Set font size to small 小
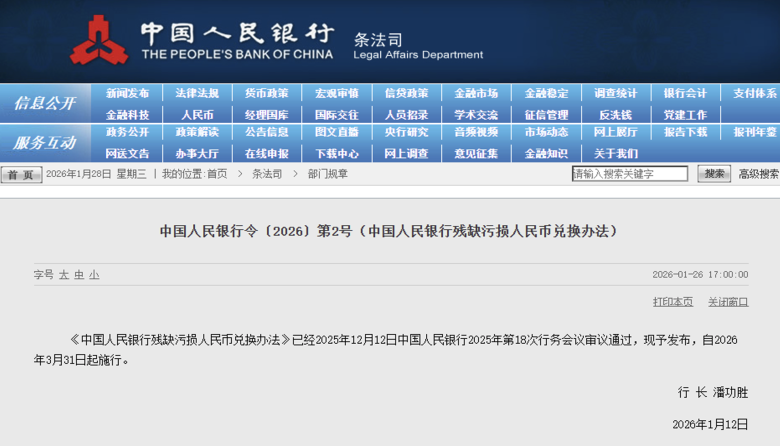The width and height of the screenshot is (780, 446). pos(94,274)
